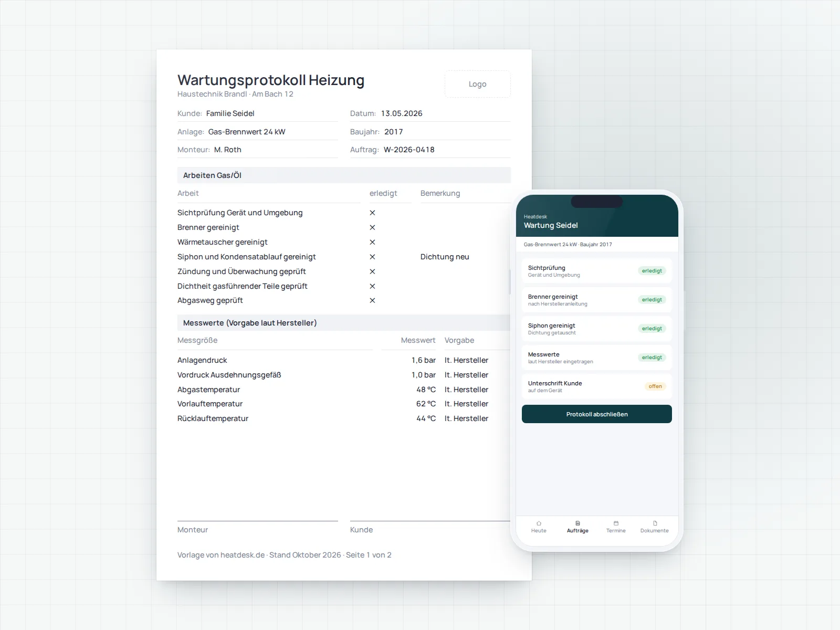Switch to the Heute tab label

click(539, 531)
